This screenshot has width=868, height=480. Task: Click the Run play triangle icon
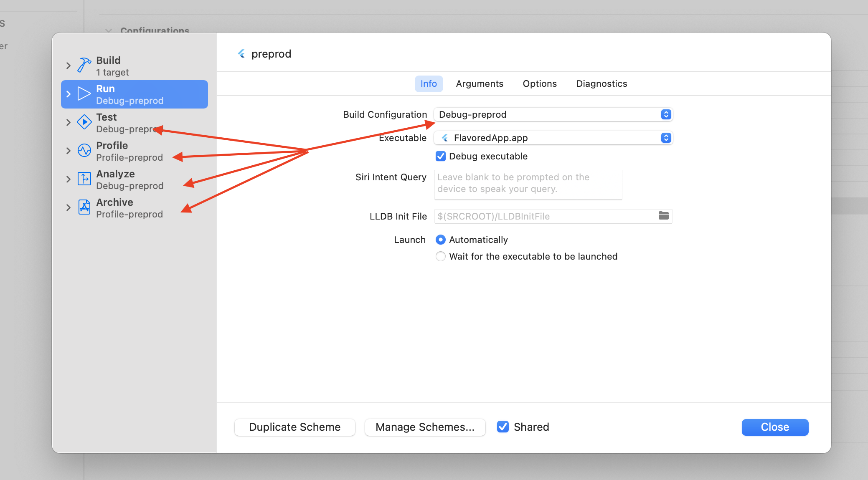pos(84,94)
